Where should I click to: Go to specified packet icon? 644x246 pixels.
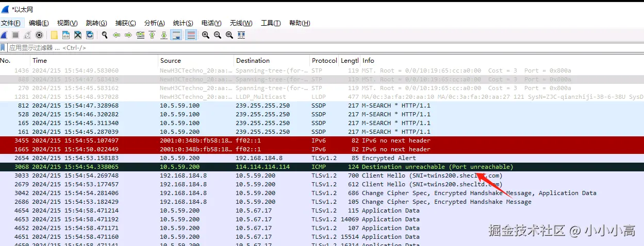(140, 35)
